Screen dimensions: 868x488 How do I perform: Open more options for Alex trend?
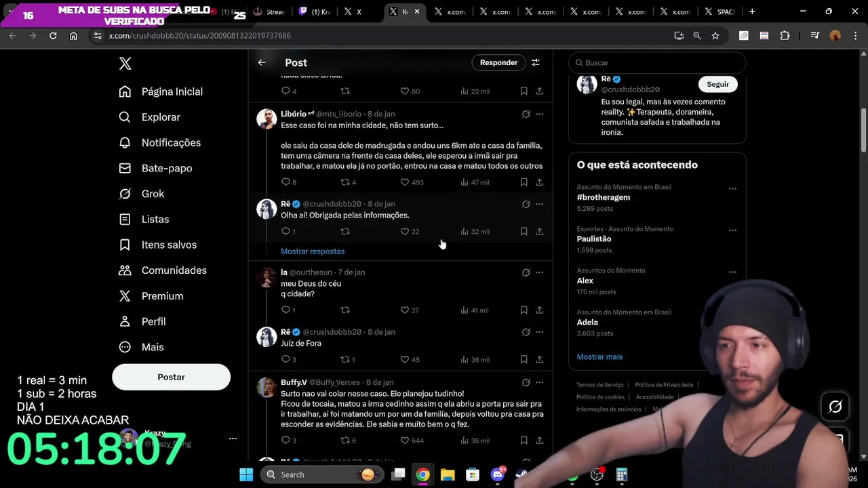[x=732, y=272]
